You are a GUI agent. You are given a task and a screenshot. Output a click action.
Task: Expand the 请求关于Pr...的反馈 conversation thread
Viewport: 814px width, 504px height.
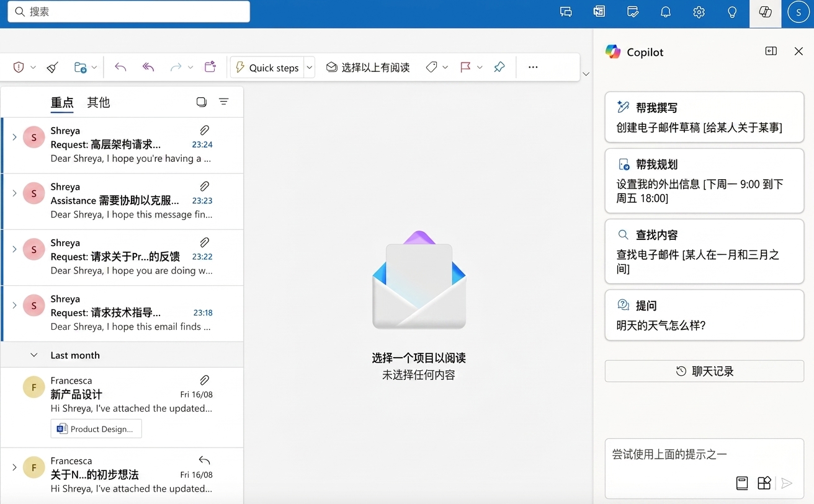point(14,249)
